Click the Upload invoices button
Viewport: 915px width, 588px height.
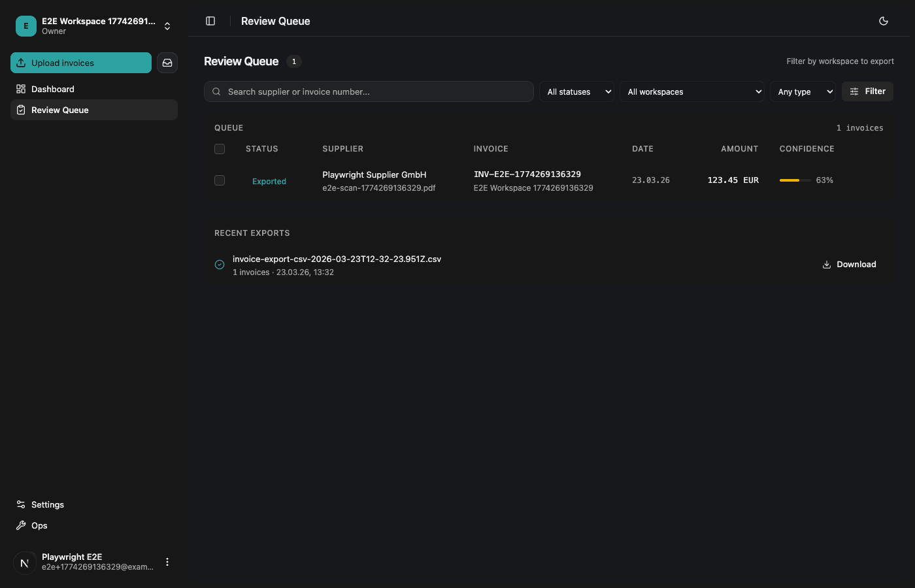[x=81, y=63]
